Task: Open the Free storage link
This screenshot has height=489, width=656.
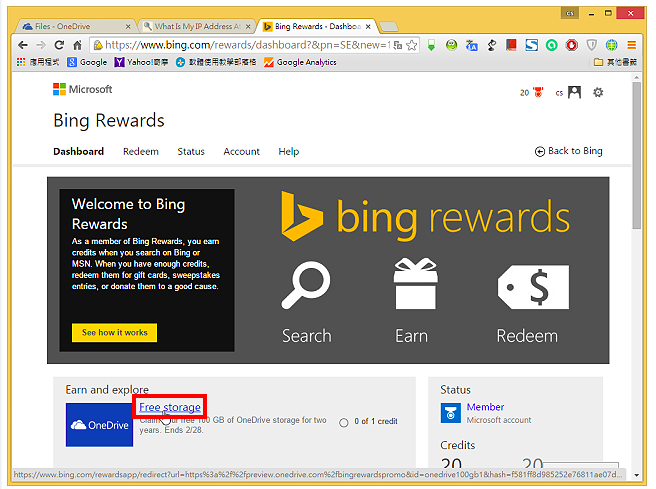Action: [170, 407]
